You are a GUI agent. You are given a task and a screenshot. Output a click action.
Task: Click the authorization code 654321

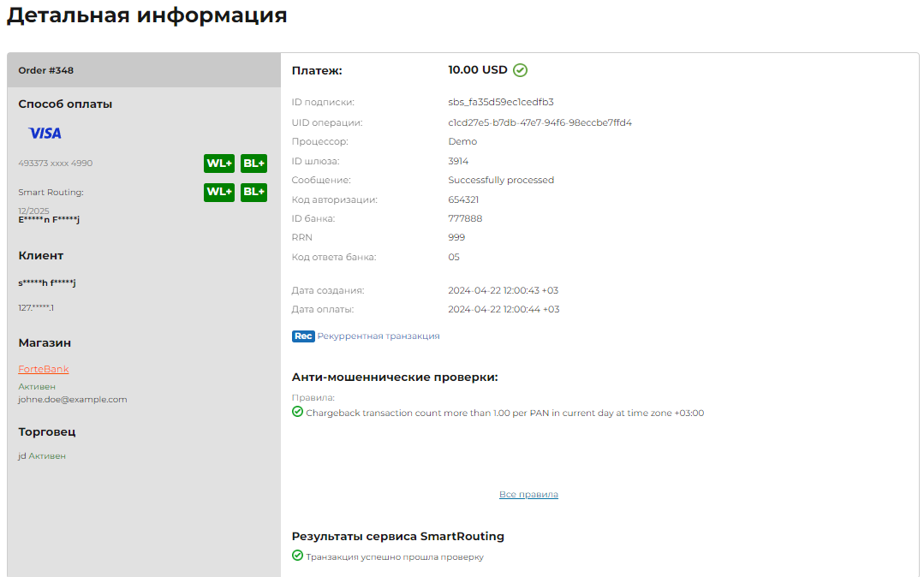click(463, 199)
